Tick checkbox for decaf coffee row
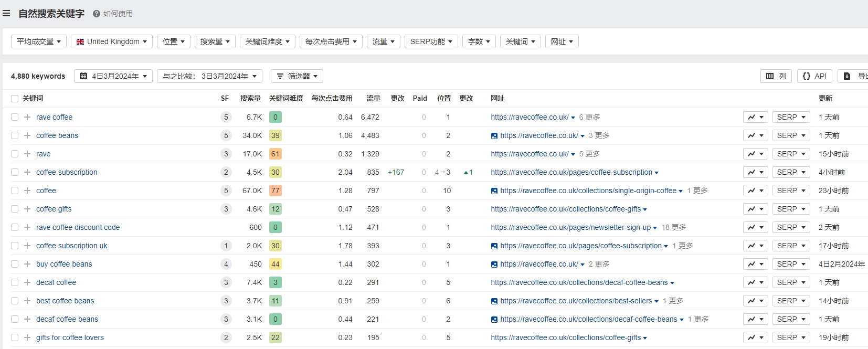Screen dimensions: 868x349 pyautogui.click(x=15, y=282)
